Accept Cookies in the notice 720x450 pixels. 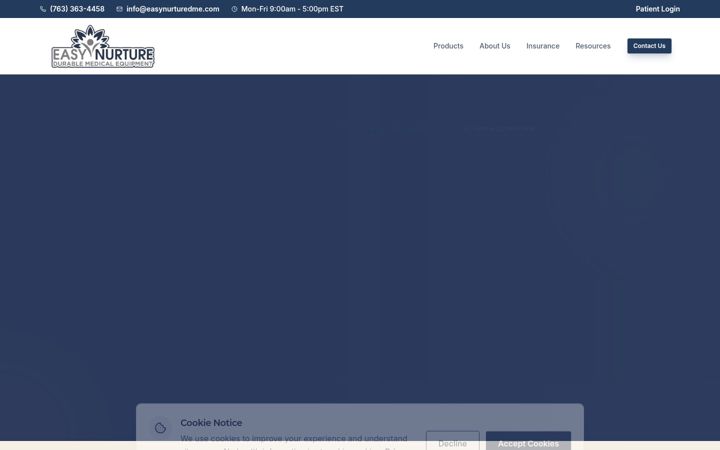point(529,441)
